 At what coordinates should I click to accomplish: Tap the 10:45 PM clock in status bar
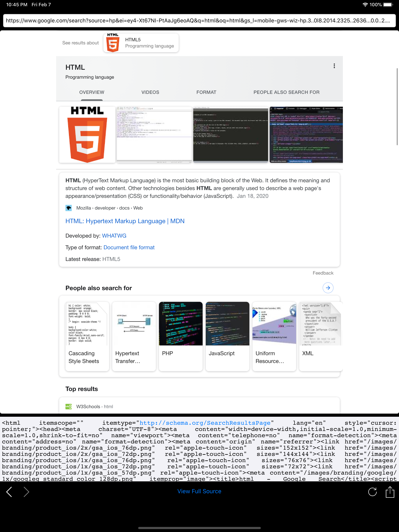point(17,4)
